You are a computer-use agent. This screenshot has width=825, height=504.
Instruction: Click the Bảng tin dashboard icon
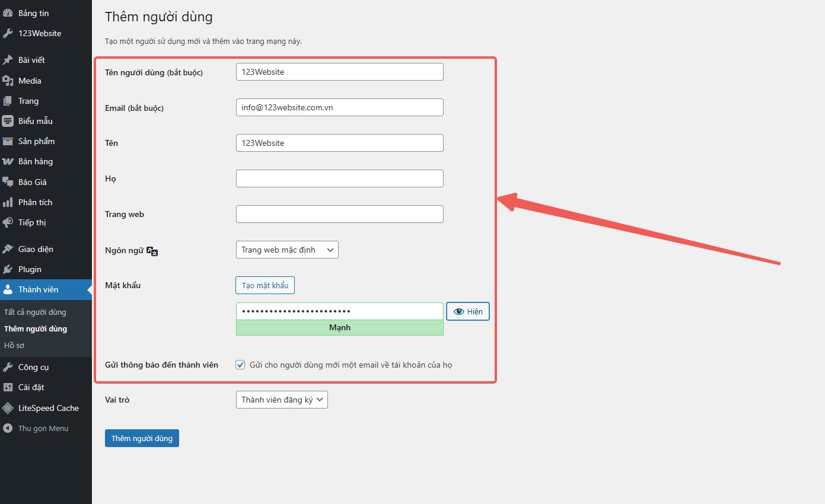coord(8,13)
